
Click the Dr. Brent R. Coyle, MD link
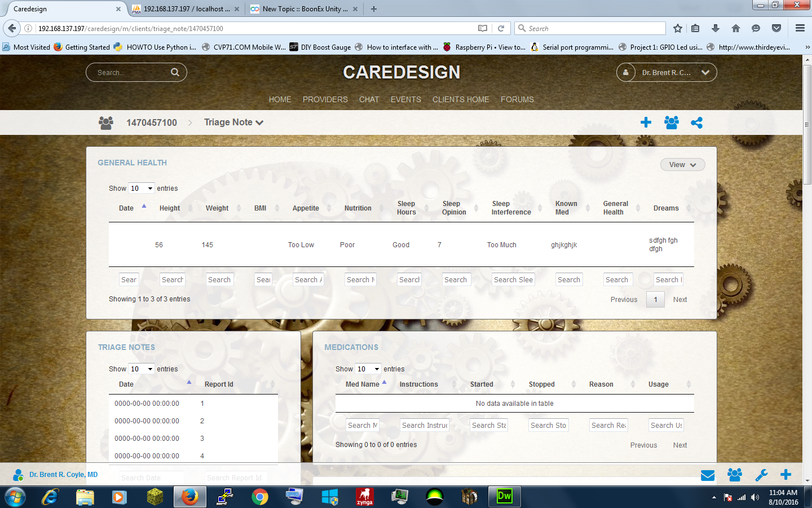pos(63,475)
